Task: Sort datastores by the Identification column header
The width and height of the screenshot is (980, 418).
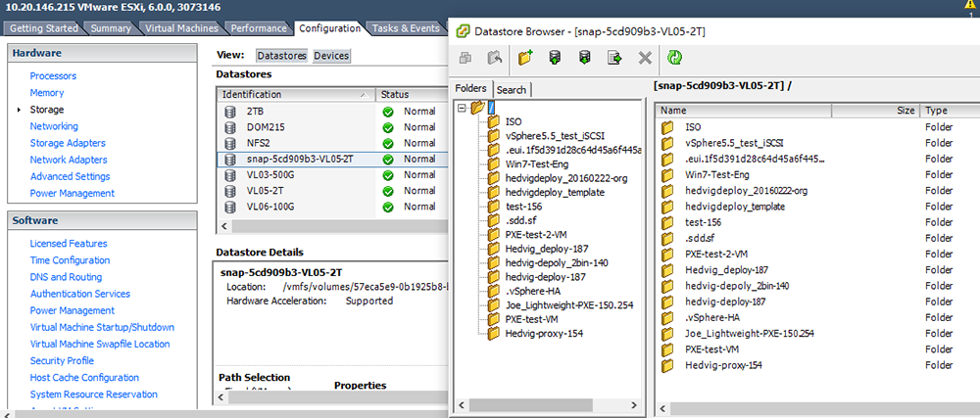Action: click(296, 95)
